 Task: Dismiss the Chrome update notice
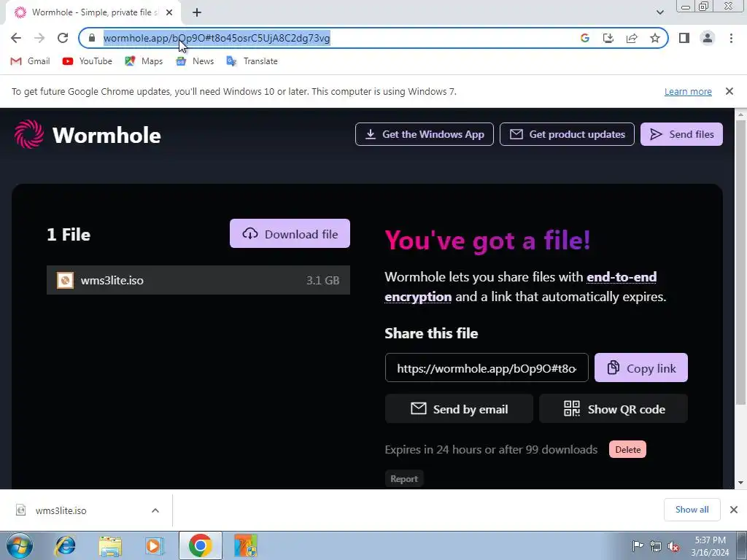pyautogui.click(x=729, y=91)
